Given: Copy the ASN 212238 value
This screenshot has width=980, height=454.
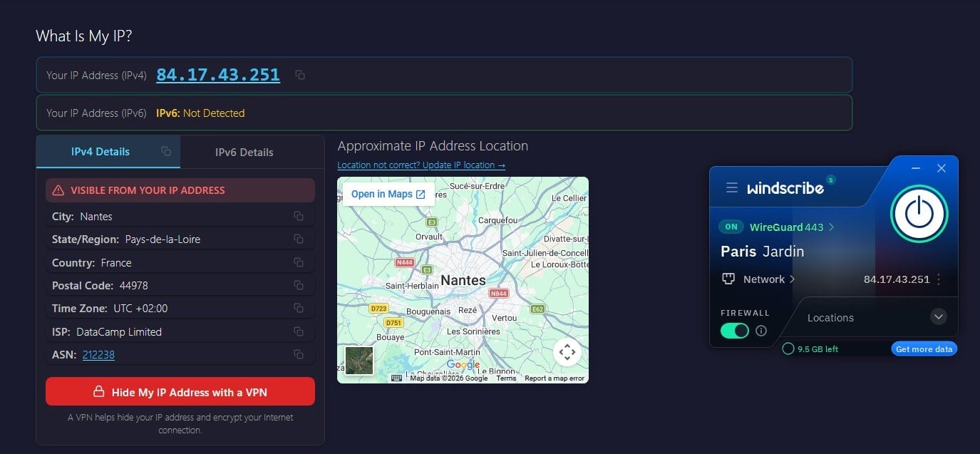Looking at the screenshot, I should (x=299, y=354).
